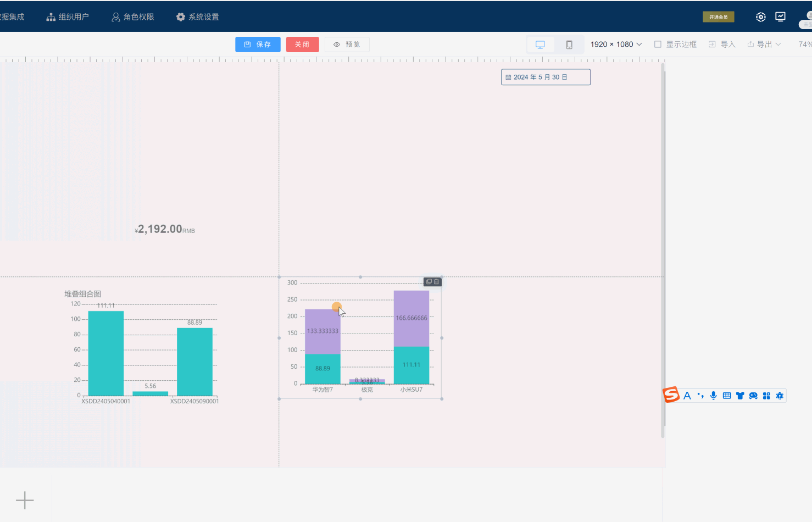This screenshot has height=522, width=812.
Task: Click the teal 111.11 segment of 小米SU7
Action: tap(411, 365)
